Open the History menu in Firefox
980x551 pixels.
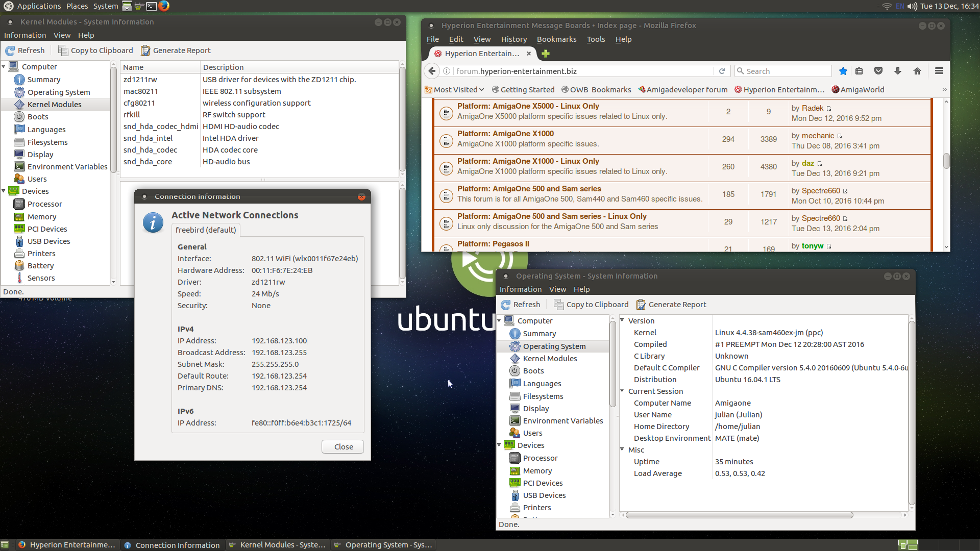[x=513, y=39]
